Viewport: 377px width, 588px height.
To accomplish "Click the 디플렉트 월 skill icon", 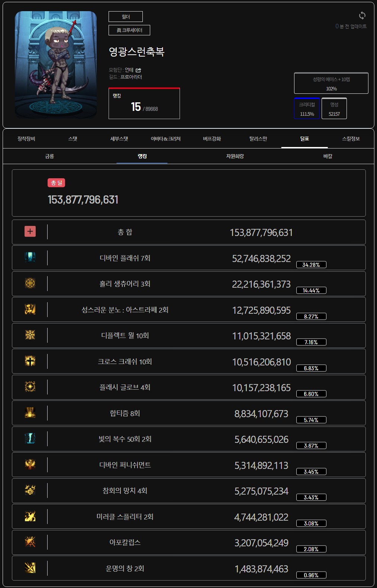I will point(30,335).
